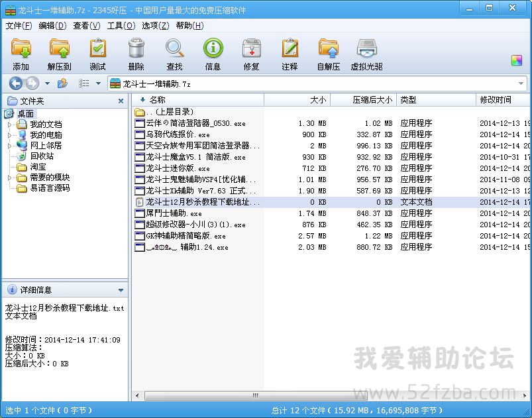
Task: Click the 虚拟光驱 (Virtual drive) icon
Action: click(x=367, y=48)
